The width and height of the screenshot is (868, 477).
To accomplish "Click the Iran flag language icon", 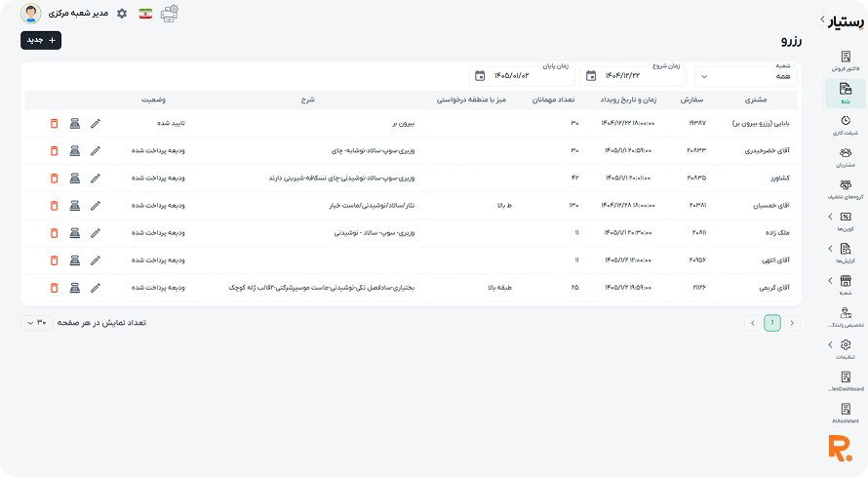I will (145, 14).
